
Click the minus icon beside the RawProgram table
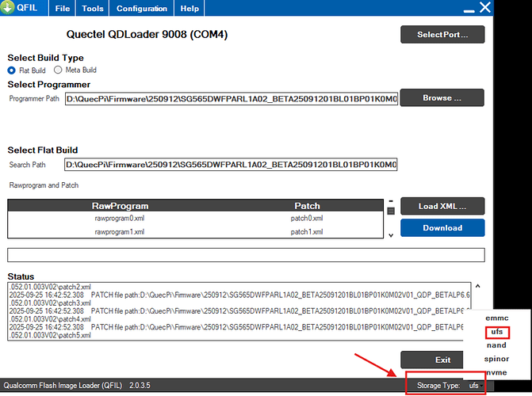(x=391, y=201)
